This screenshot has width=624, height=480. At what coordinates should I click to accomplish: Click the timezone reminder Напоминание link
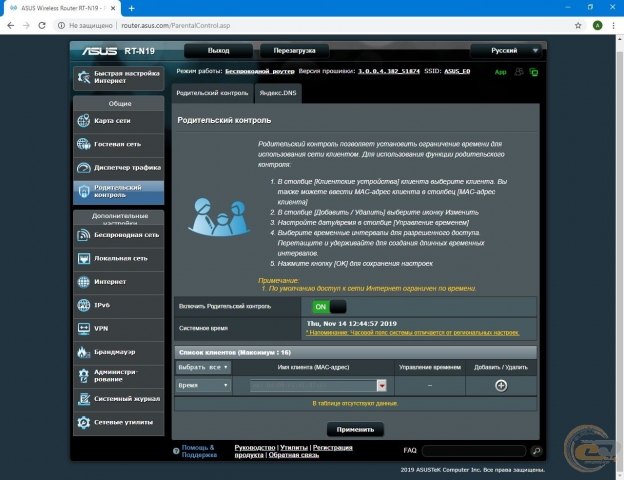pyautogui.click(x=413, y=333)
